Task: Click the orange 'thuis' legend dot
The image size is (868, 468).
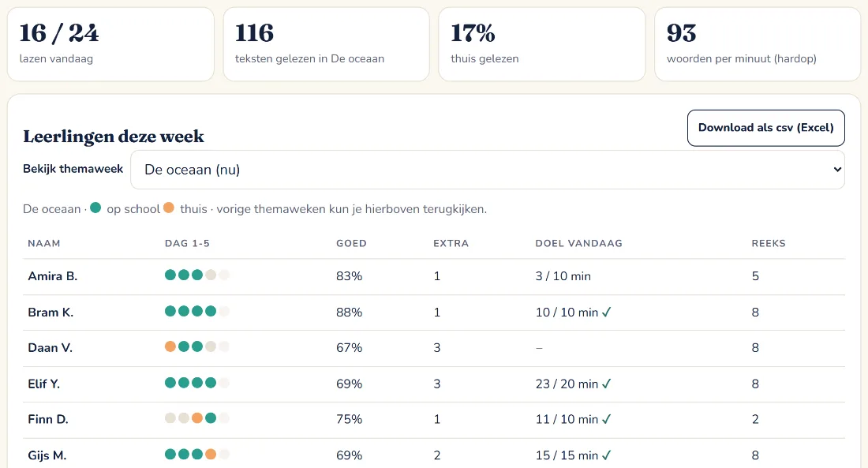Action: (x=169, y=208)
